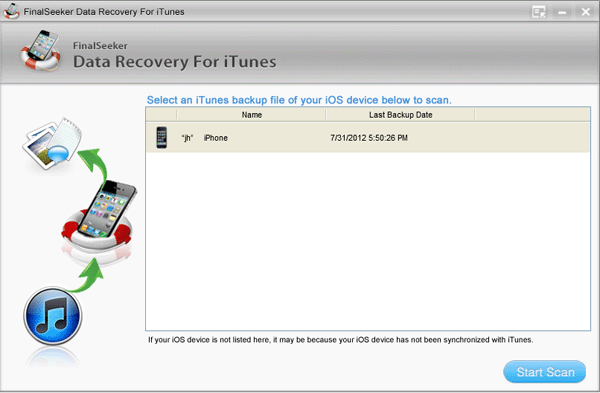Close the FinalSeeker window
The height and width of the screenshot is (393, 600).
coord(585,12)
